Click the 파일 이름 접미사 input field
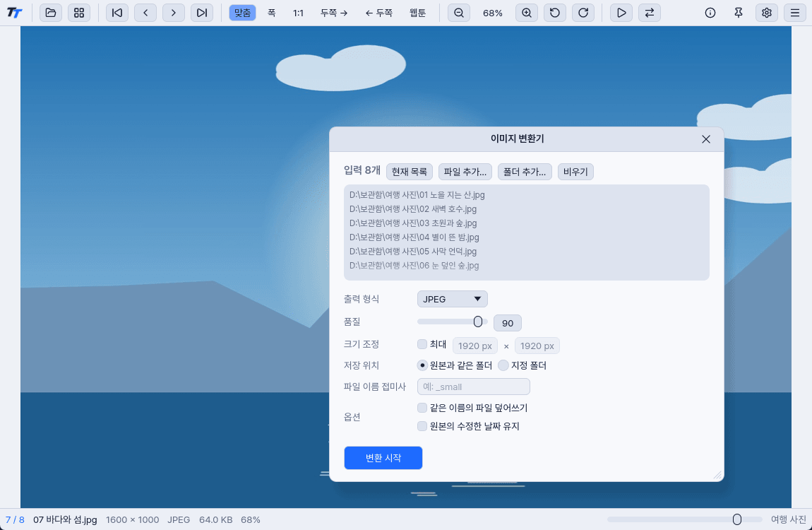The image size is (812, 530). [473, 387]
